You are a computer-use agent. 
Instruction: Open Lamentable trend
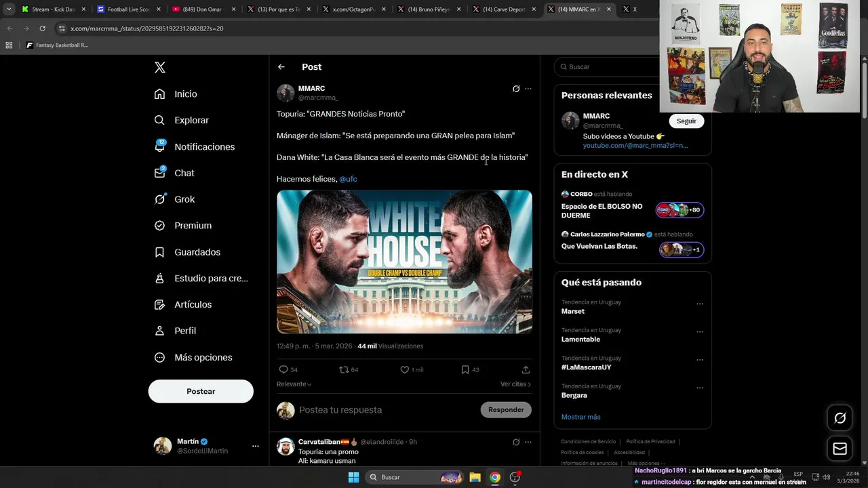click(580, 339)
